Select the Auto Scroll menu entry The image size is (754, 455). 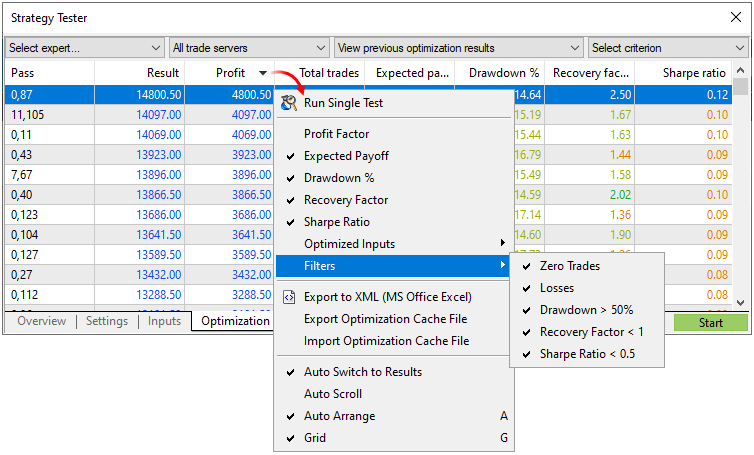tap(393, 394)
